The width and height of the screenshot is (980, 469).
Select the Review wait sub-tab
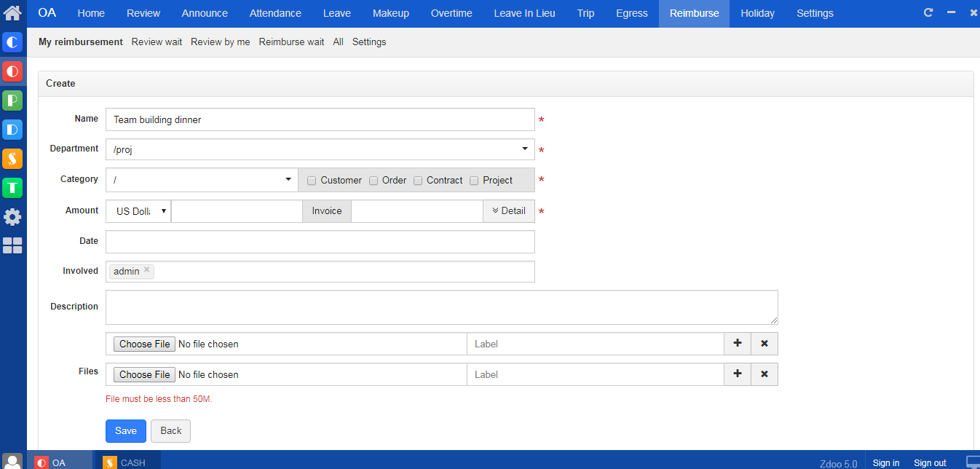157,42
